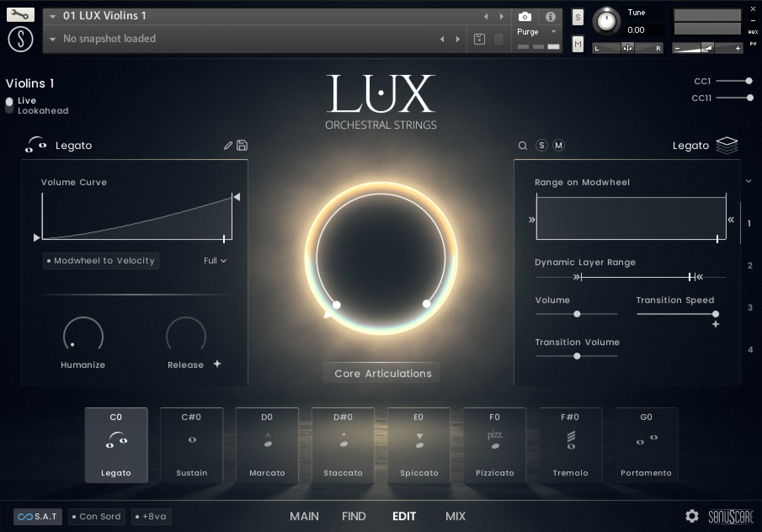This screenshot has height=532, width=762.
Task: Expand the Purge dropdown menu
Action: [553, 32]
